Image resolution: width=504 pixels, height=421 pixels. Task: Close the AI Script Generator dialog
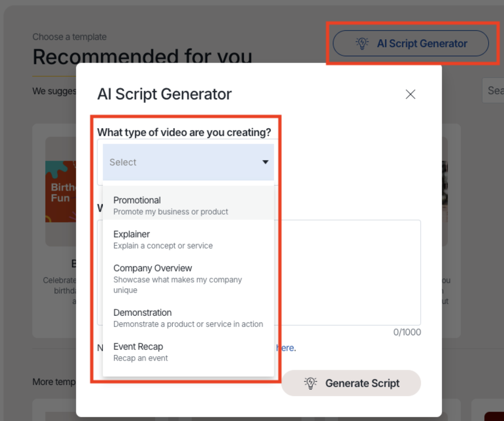410,94
